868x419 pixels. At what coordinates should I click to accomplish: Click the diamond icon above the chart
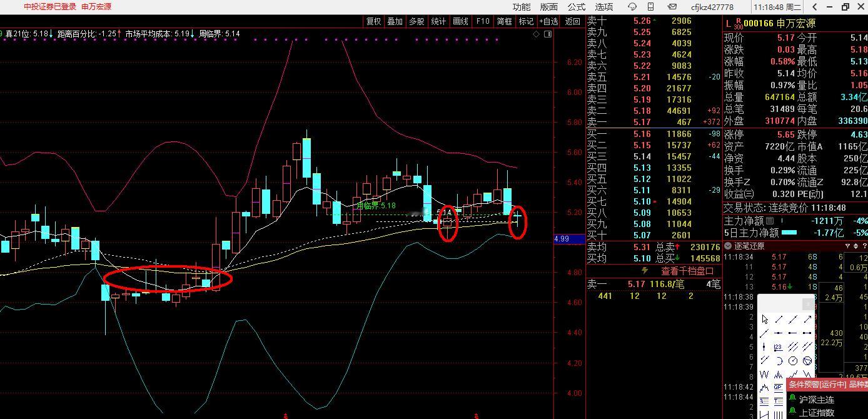tap(537, 34)
